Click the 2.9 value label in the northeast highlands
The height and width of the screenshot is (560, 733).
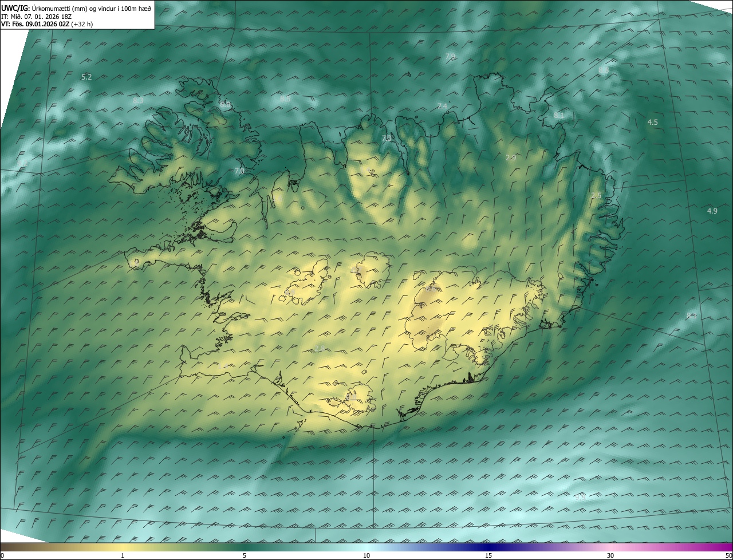click(511, 157)
